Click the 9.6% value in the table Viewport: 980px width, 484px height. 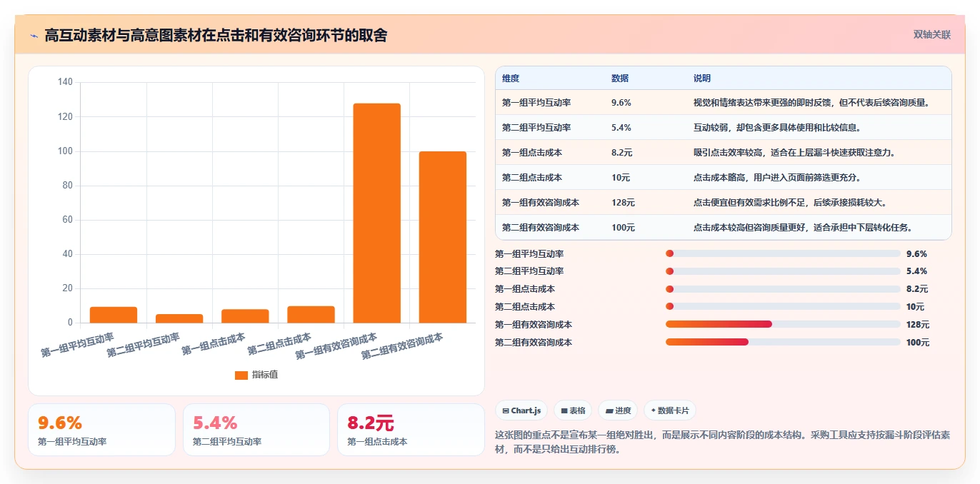pyautogui.click(x=621, y=103)
